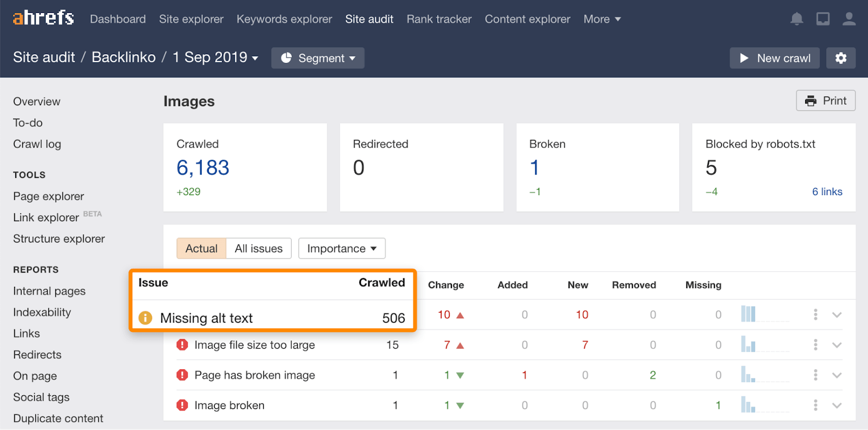Switch to the Actual issues toggle
This screenshot has width=868, height=430.
coord(201,248)
